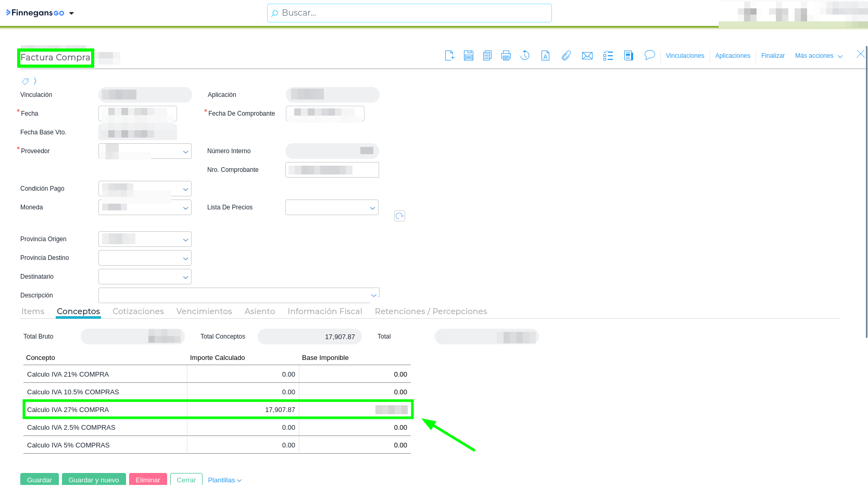
Task: Attach a file with paperclip icon
Action: click(x=566, y=56)
